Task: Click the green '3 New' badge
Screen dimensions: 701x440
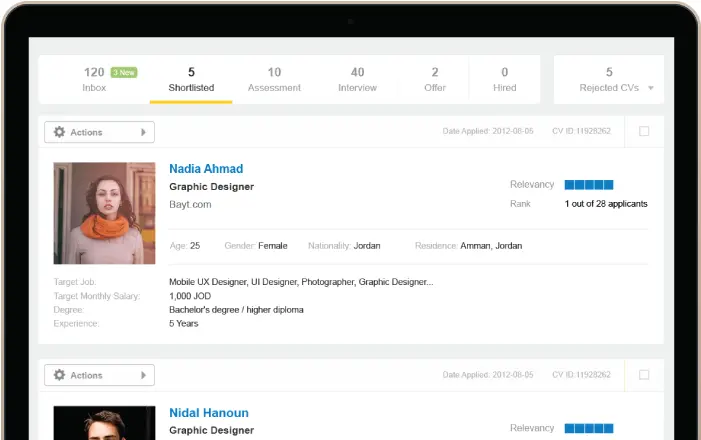Action: click(124, 72)
